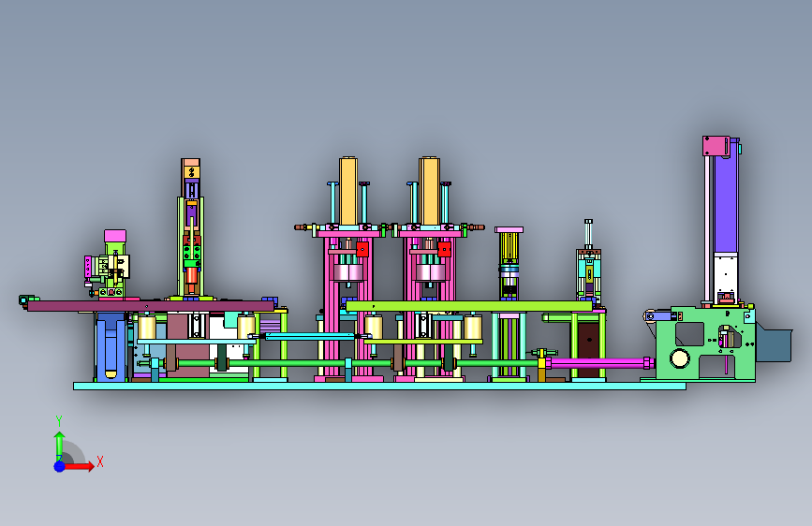Click the blue origin ball of the triad

coord(60,466)
